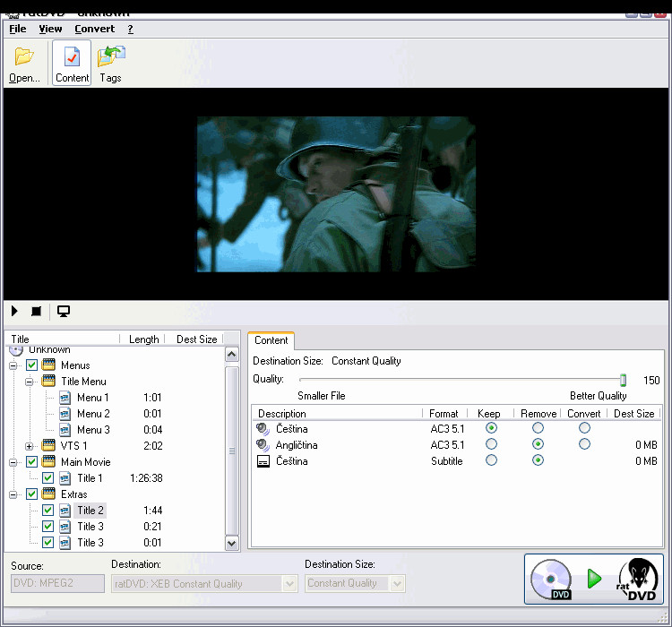Click the Quality slider handle
The width and height of the screenshot is (672, 627).
[x=623, y=380]
